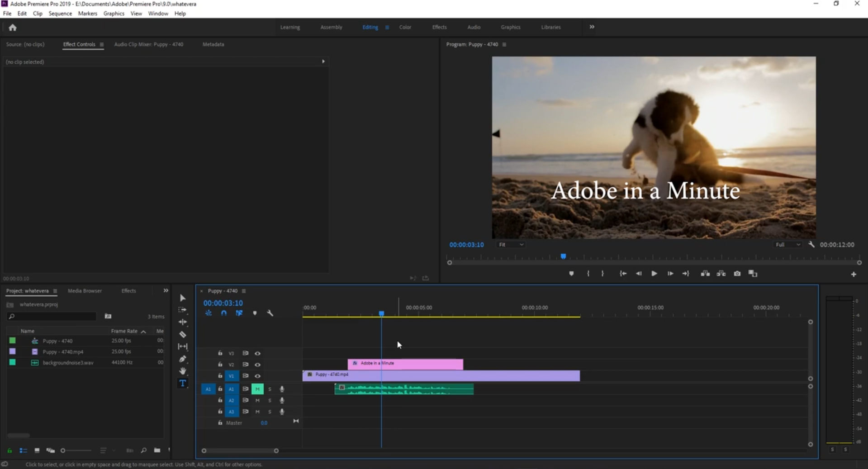Choose the Hand tool

click(x=183, y=371)
